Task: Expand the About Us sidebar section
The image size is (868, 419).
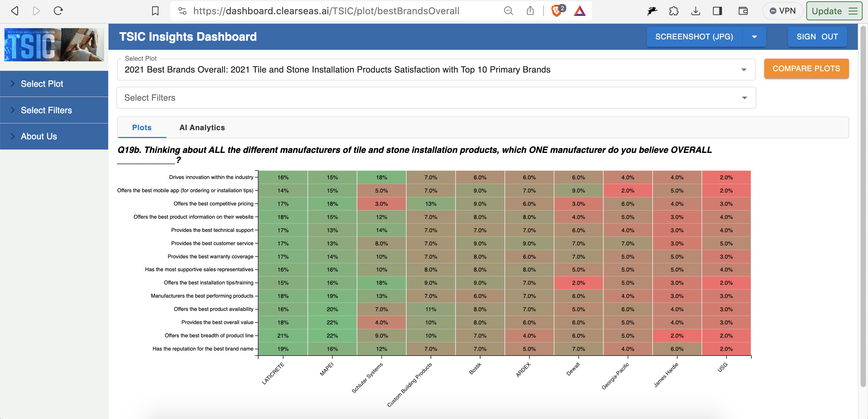Action: coord(38,136)
